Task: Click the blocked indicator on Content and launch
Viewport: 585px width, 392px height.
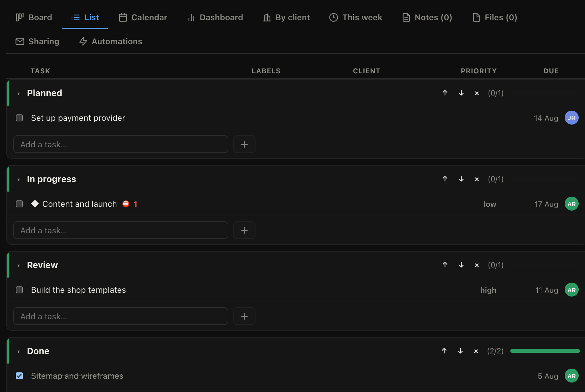Action: pos(130,204)
